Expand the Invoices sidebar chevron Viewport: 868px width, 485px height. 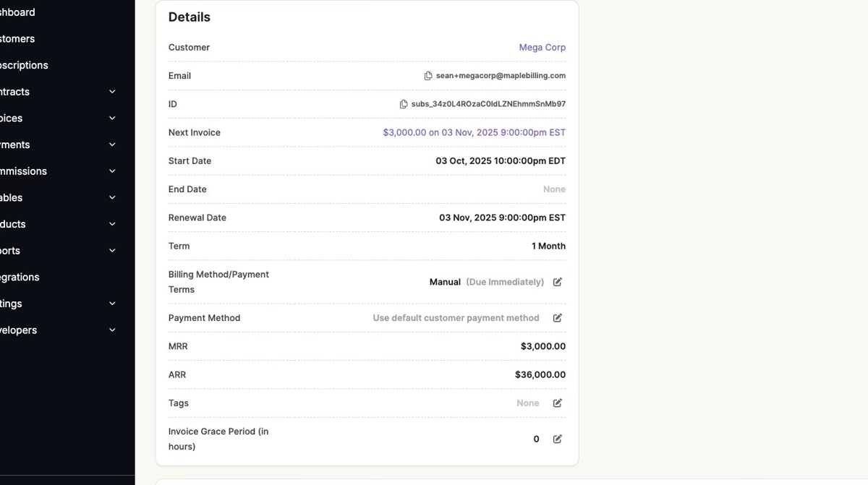(112, 119)
